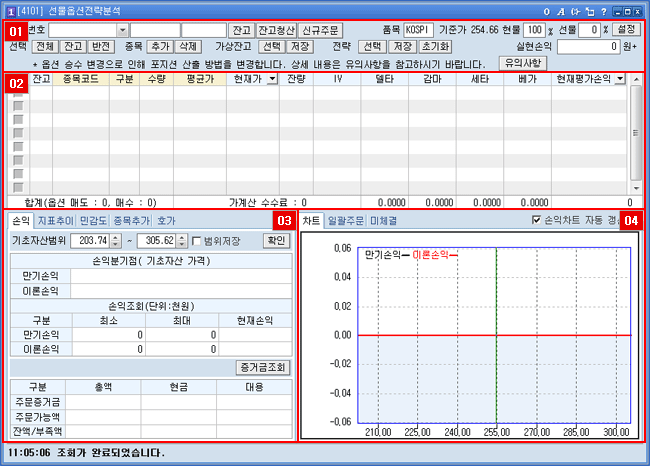Click the app icon left of [4101] title
The height and width of the screenshot is (466, 650).
point(10,10)
